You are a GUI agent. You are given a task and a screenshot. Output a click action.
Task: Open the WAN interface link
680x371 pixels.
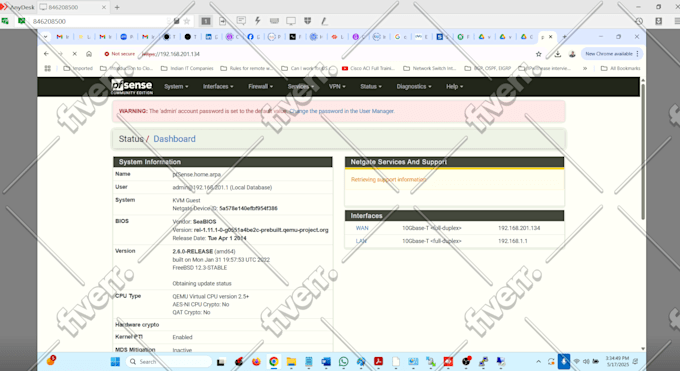point(362,228)
